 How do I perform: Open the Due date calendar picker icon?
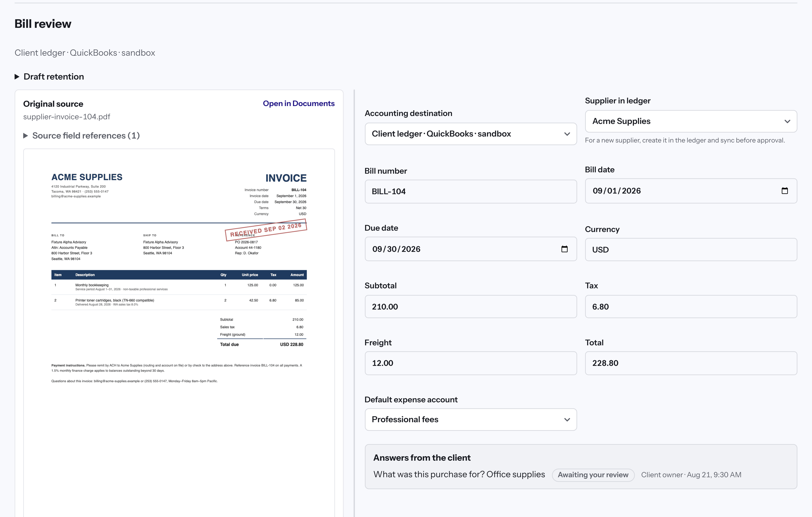(x=565, y=249)
